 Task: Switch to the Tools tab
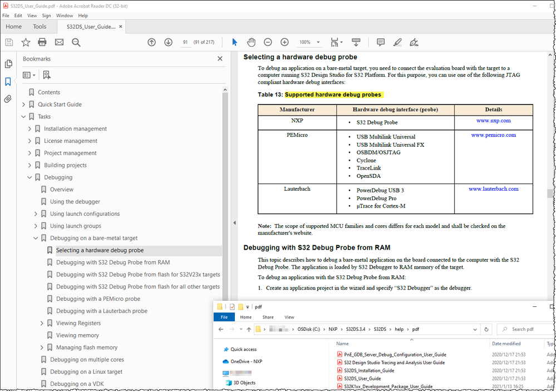pyautogui.click(x=40, y=27)
